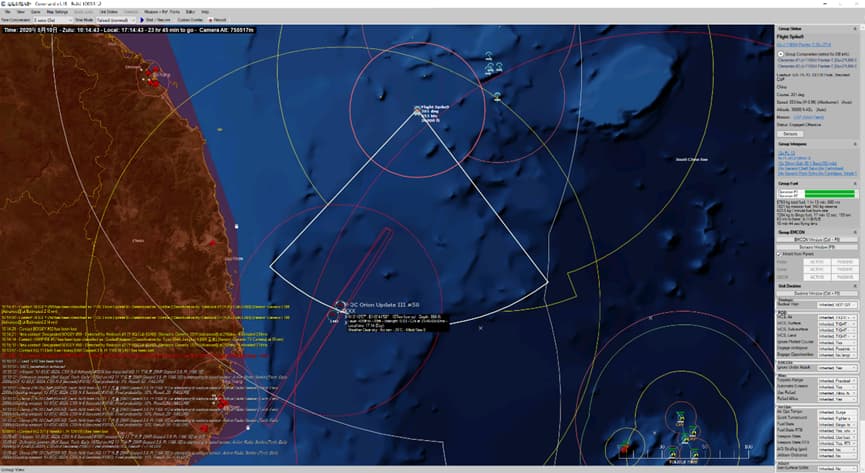Click the Custom Overlay toolbar button

(x=190, y=20)
